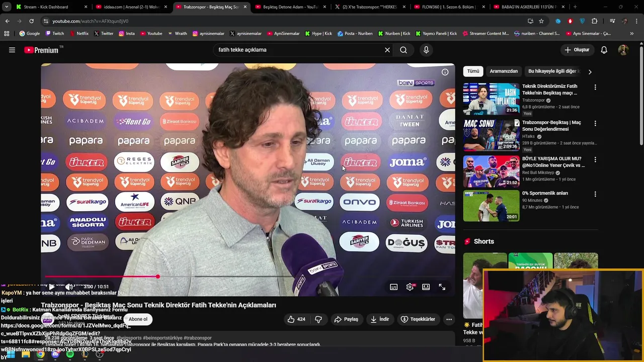Like the video with thumbs up

(296, 319)
